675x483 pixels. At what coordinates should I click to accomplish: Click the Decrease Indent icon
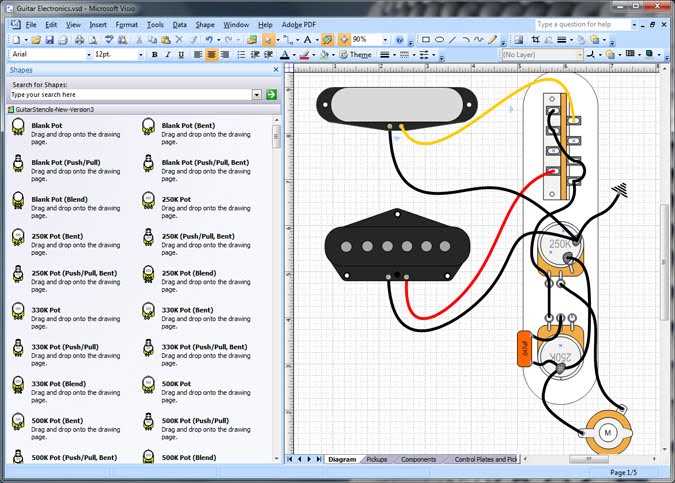[255, 55]
